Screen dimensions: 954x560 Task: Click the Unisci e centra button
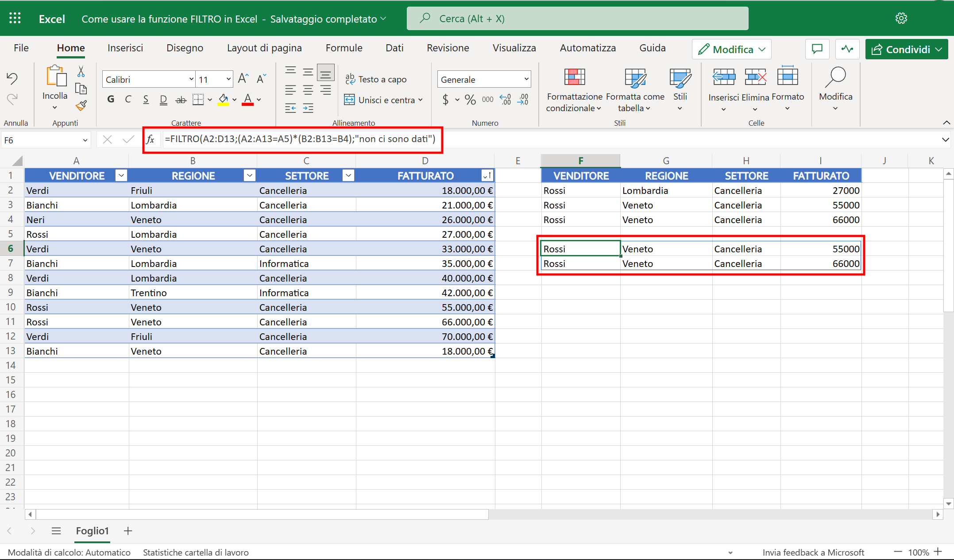pyautogui.click(x=383, y=100)
